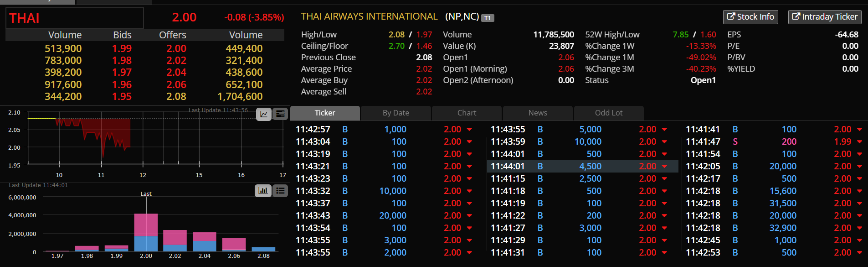Switch to the Odd Lot tab
The width and height of the screenshot is (868, 267).
[609, 113]
